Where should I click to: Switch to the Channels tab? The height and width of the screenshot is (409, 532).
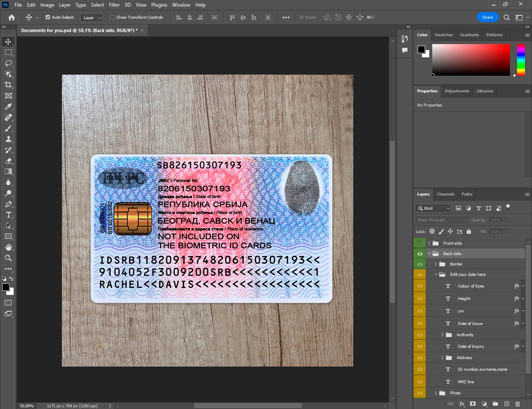(445, 194)
